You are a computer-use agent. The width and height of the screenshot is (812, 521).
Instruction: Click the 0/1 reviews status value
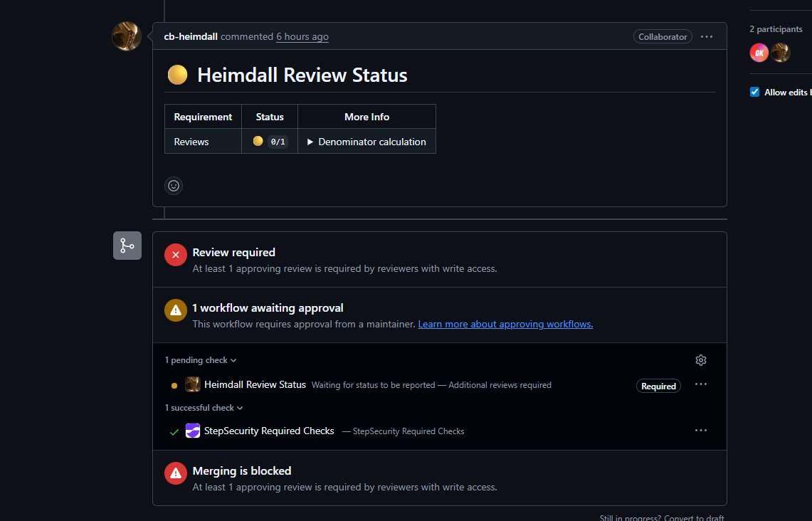coord(278,142)
